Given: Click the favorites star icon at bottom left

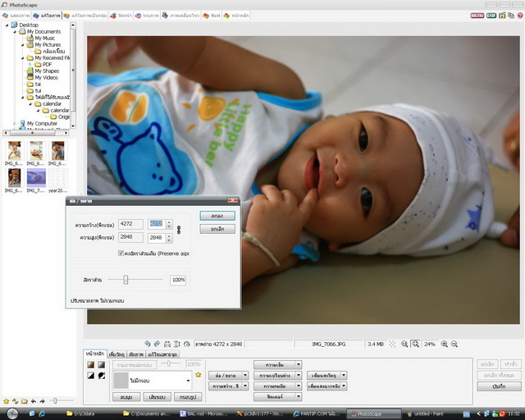Looking at the screenshot, I should (x=6, y=401).
